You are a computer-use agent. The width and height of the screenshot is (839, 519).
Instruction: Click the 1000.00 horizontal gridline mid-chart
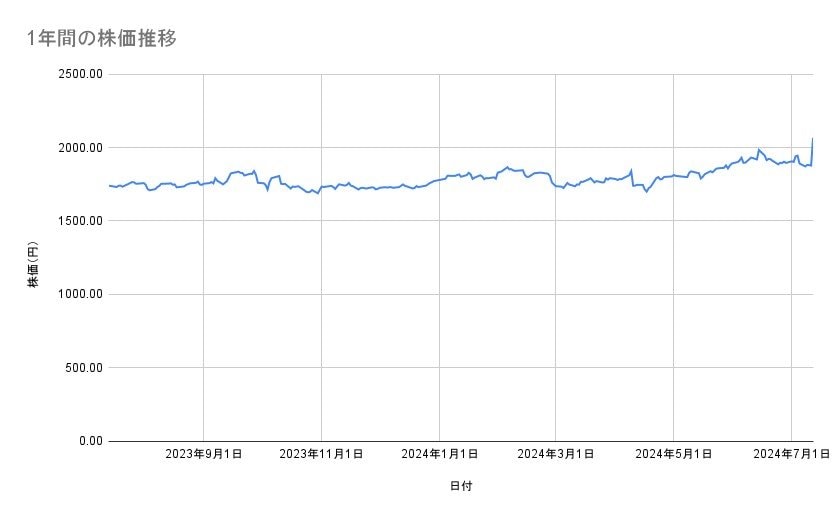coord(460,294)
